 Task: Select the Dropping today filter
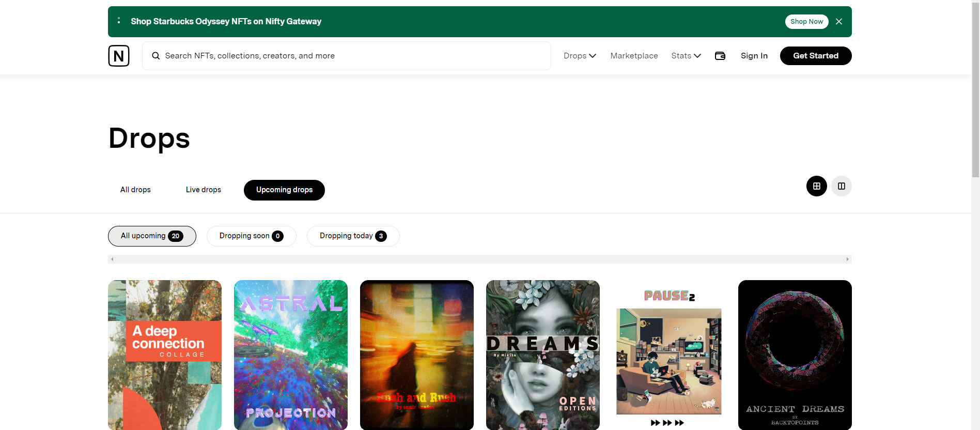coord(353,236)
